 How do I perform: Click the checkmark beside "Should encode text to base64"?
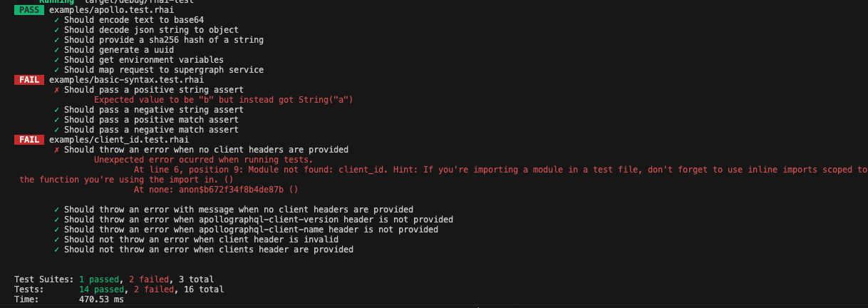pyautogui.click(x=56, y=20)
